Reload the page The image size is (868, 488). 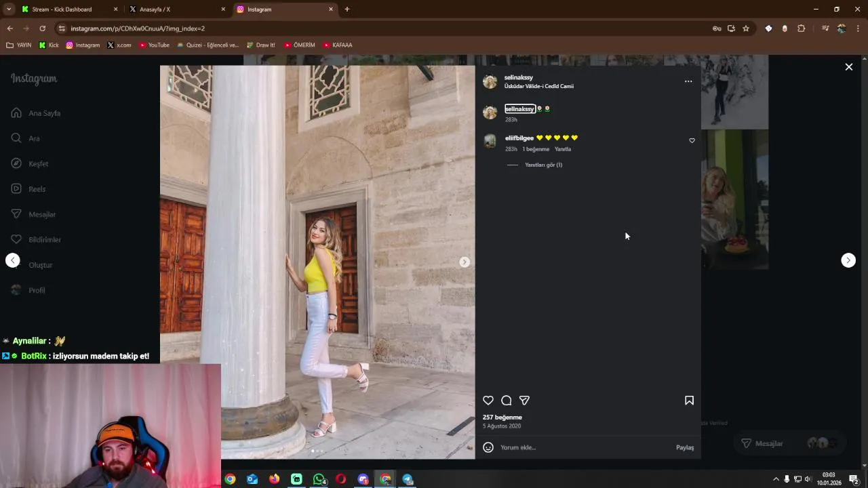[42, 28]
